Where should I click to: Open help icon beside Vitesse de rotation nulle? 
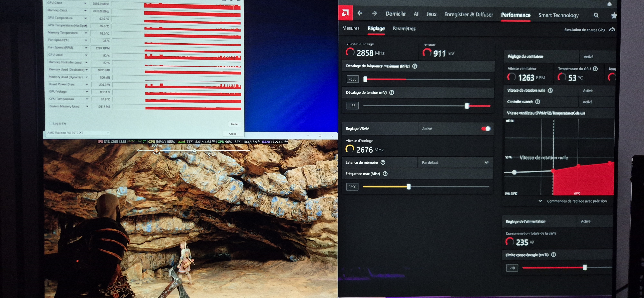(x=550, y=91)
